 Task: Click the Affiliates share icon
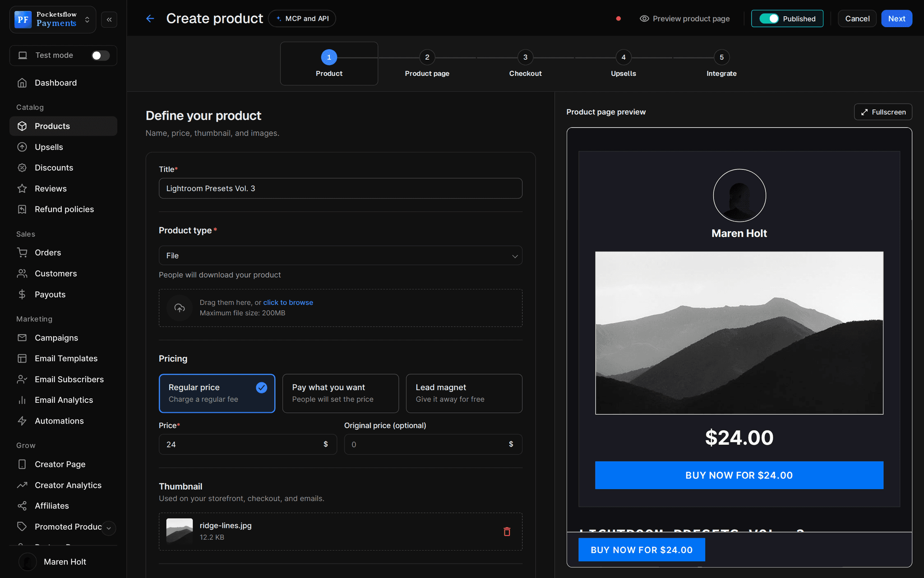(22, 506)
